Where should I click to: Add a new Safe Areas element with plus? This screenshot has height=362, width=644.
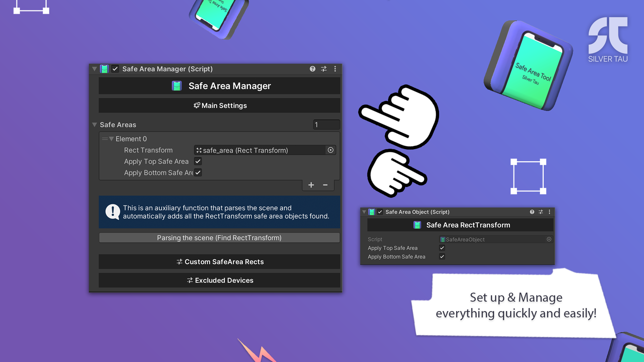pyautogui.click(x=311, y=185)
